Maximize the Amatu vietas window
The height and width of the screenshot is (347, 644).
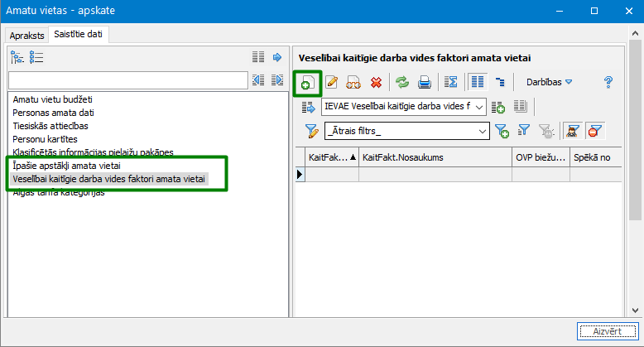tap(594, 11)
